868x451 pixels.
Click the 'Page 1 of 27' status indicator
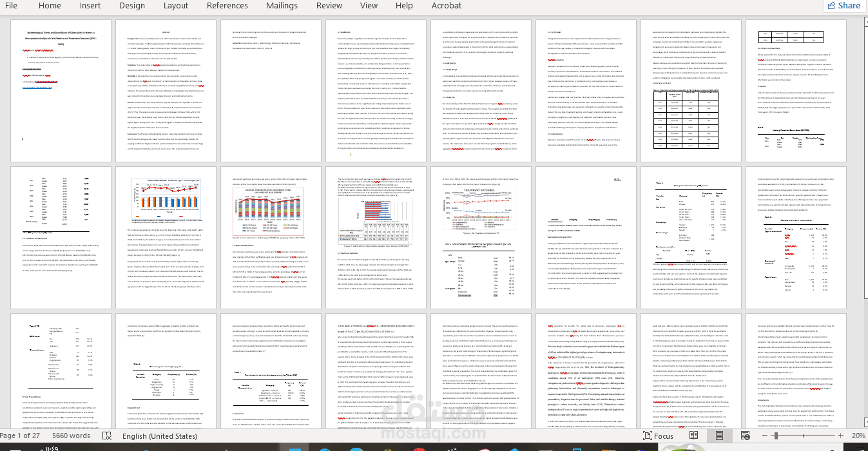21,436
